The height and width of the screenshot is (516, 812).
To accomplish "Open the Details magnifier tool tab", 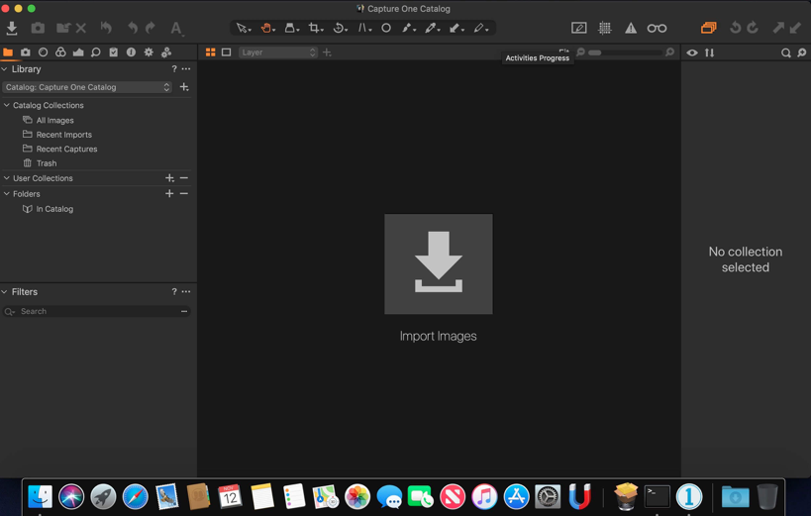I will [96, 52].
